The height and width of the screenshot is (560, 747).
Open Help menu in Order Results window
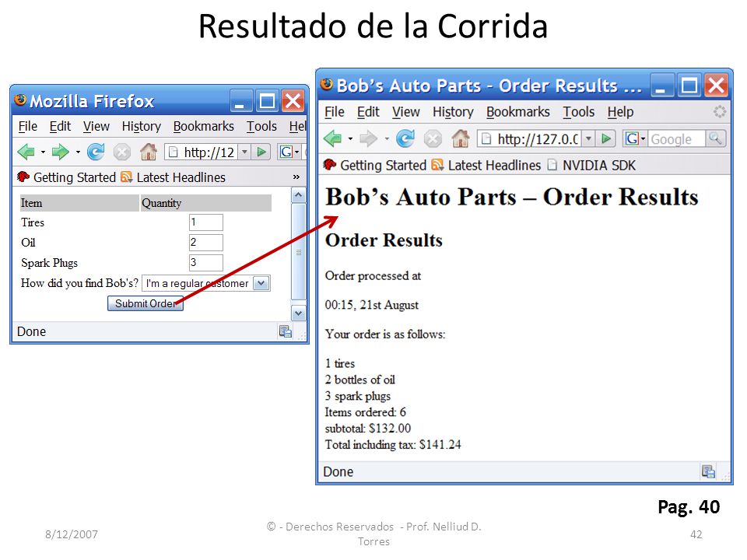(x=620, y=112)
